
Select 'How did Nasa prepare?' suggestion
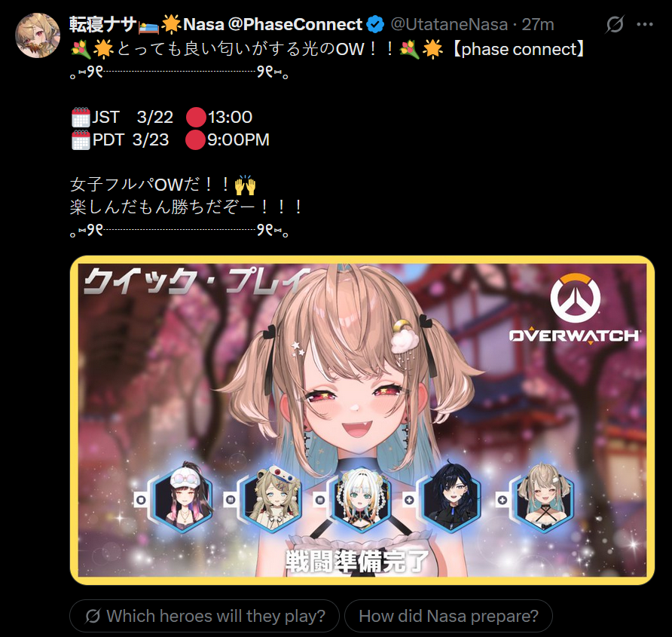448,616
